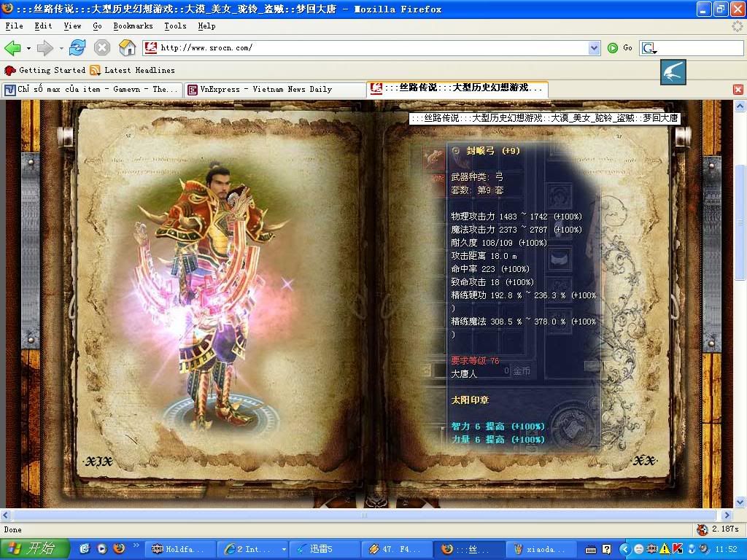
Task: Click the Forward arrow button
Action: (x=45, y=48)
